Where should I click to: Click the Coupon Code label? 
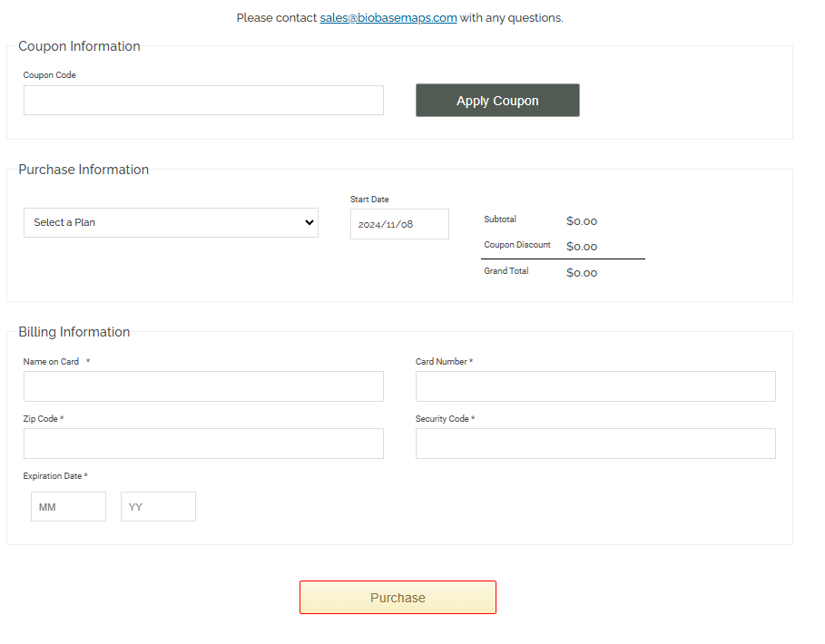(49, 75)
